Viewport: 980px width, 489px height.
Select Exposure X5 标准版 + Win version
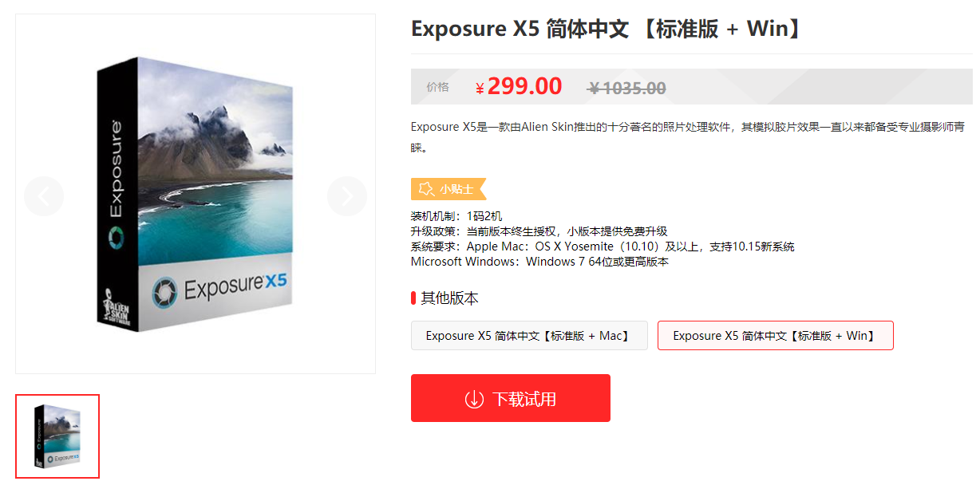[x=776, y=336]
